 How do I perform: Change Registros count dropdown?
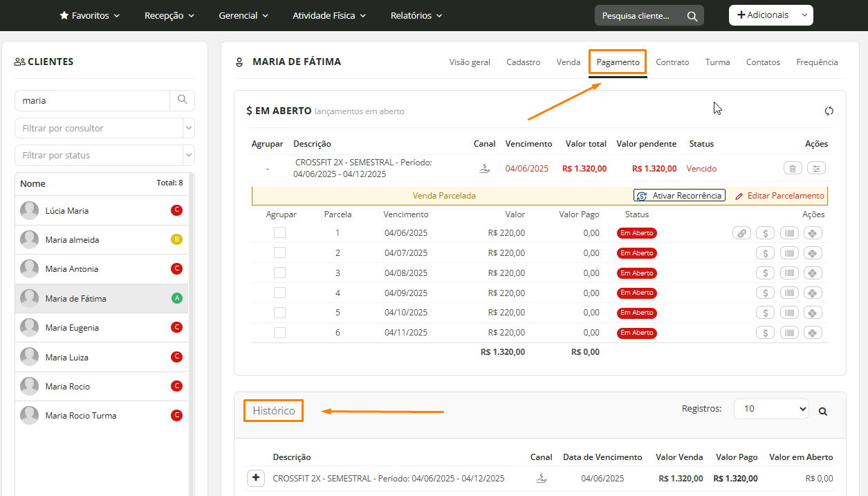click(x=771, y=409)
